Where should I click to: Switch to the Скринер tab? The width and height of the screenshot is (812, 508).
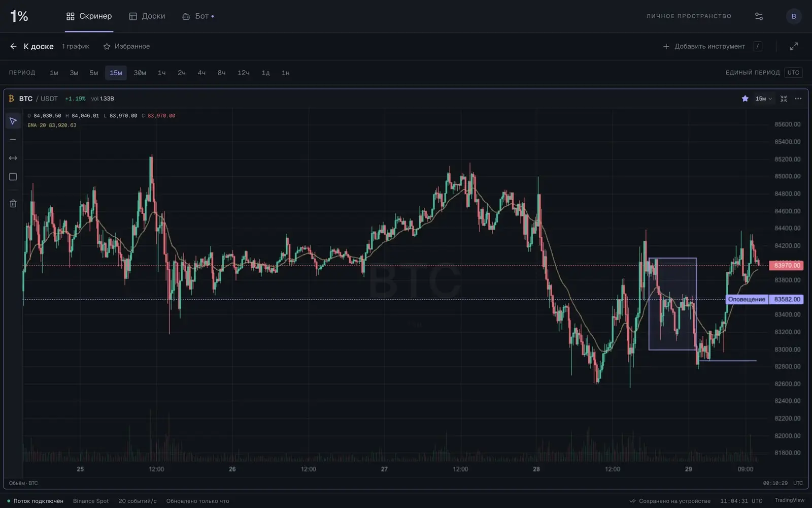tap(89, 16)
